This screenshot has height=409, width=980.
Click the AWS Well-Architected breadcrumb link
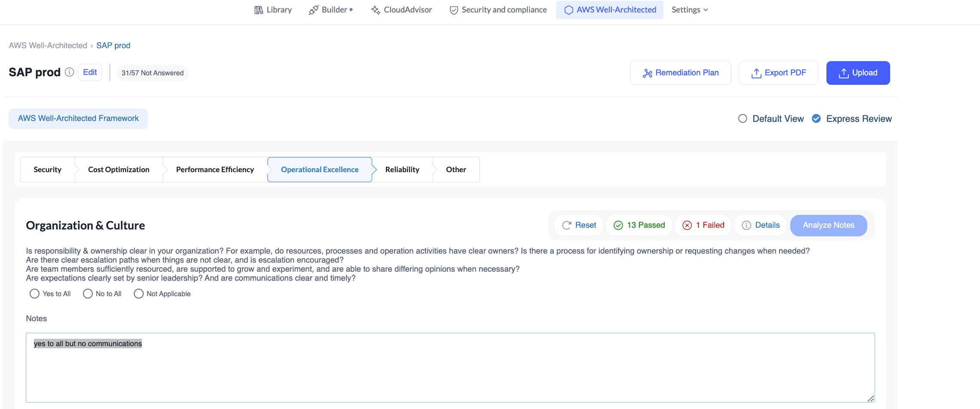tap(48, 46)
